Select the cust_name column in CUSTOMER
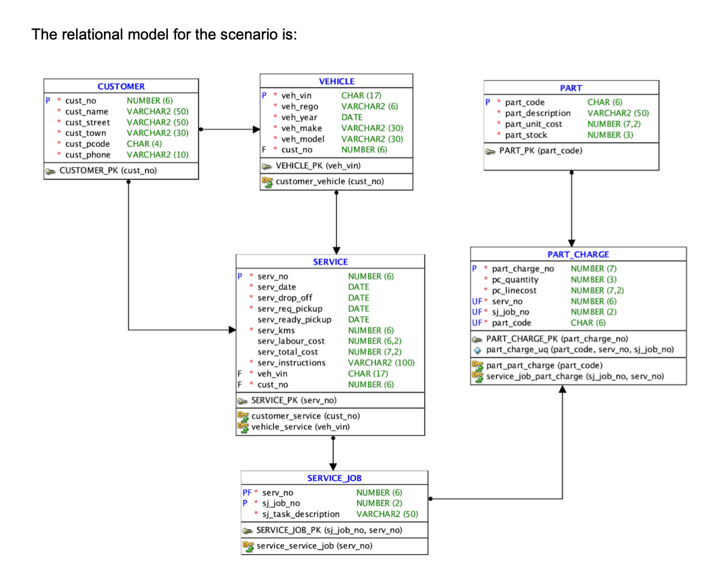 [87, 112]
